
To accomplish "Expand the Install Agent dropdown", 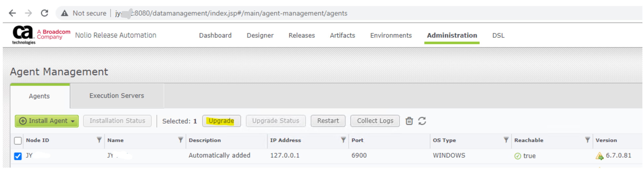I will tap(73, 121).
